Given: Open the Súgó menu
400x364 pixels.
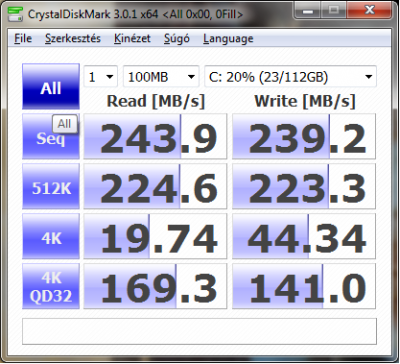Looking at the screenshot, I should coord(177,39).
